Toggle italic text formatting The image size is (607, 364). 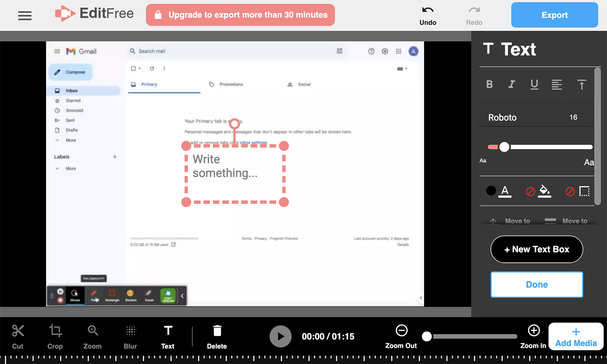coord(512,84)
